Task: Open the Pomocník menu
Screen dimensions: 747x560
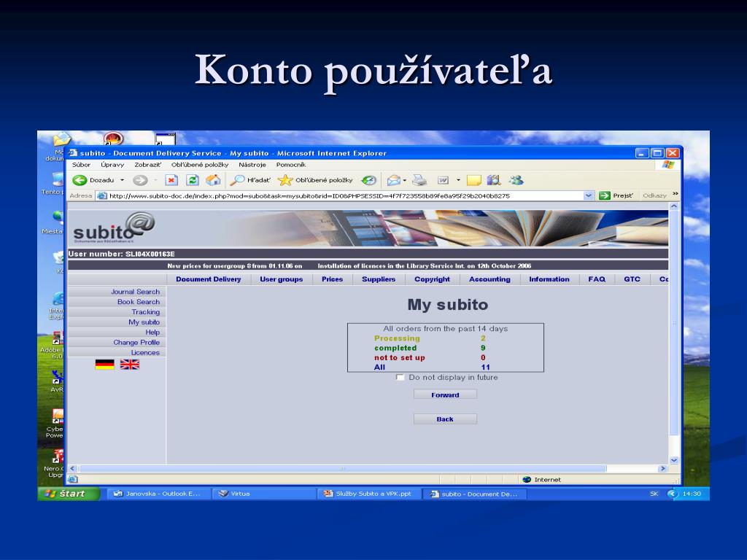Action: [x=290, y=165]
